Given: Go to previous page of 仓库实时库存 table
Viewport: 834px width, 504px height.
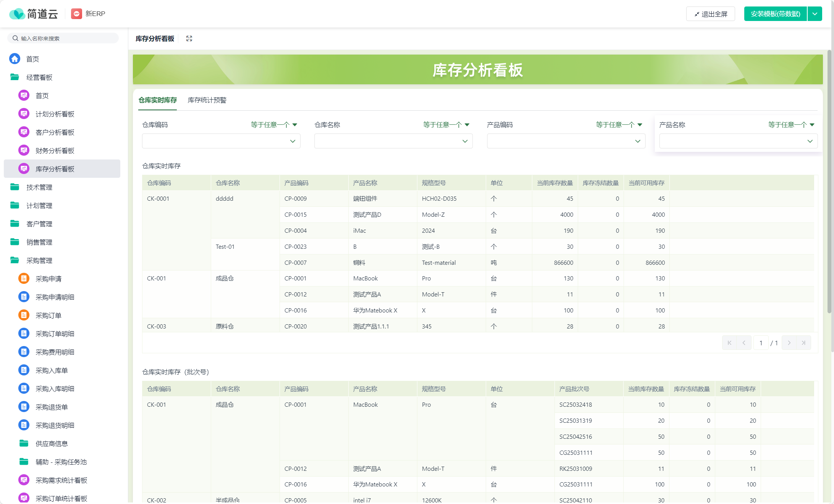Looking at the screenshot, I should coord(744,343).
